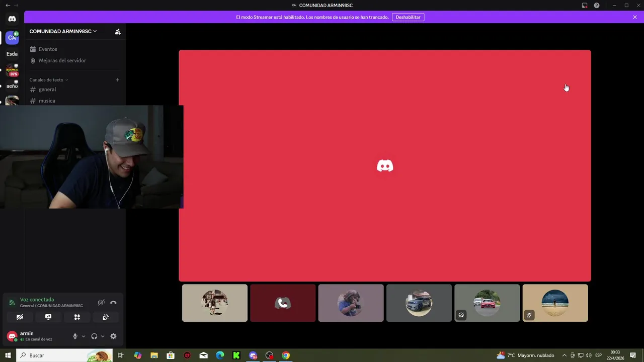
Task: Open Mejoras del servidor
Action: [62, 60]
